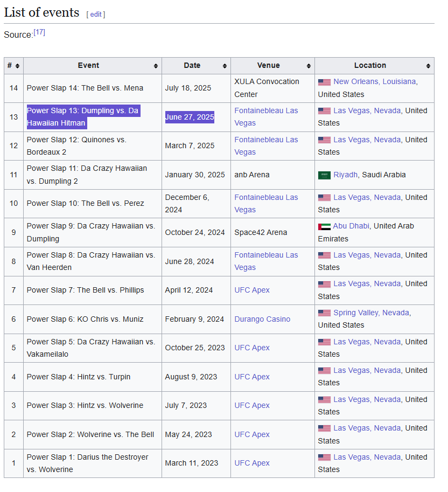Open UFC Apex link in Power Slap 5 row
Viewport: 448px width, 492px height.
pos(252,348)
